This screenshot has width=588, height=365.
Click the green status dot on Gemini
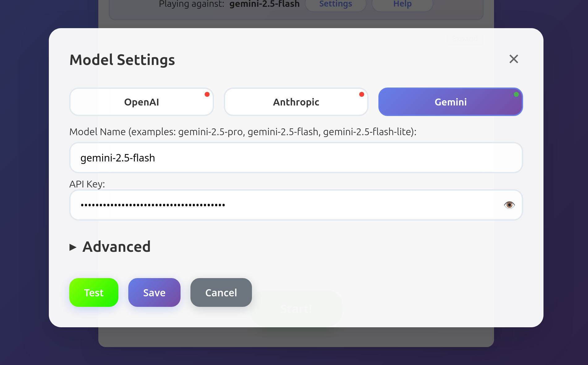tap(516, 94)
